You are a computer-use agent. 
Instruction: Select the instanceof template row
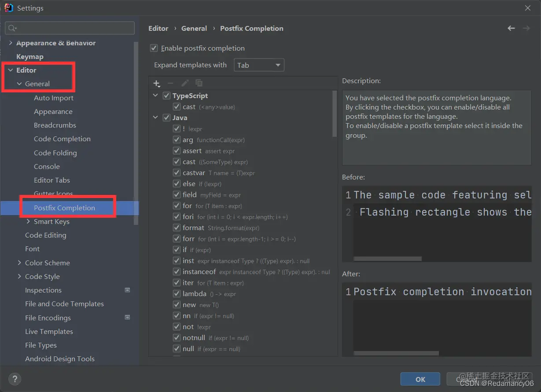240,271
